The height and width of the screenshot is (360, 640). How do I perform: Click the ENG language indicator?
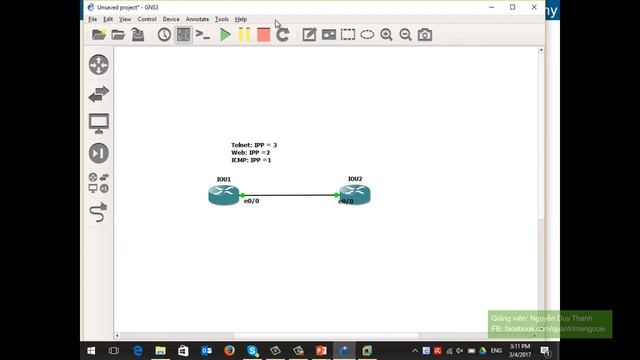click(496, 351)
